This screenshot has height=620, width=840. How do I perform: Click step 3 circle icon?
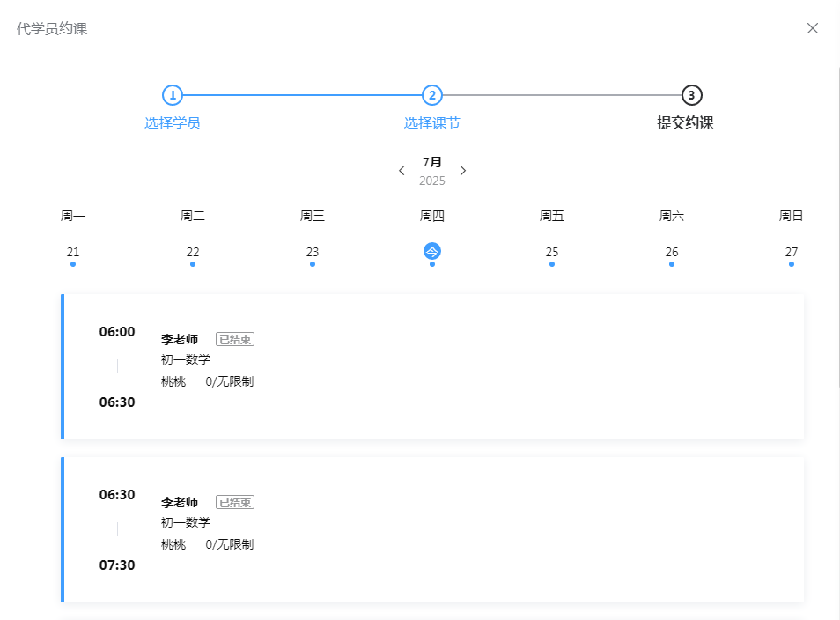(691, 95)
